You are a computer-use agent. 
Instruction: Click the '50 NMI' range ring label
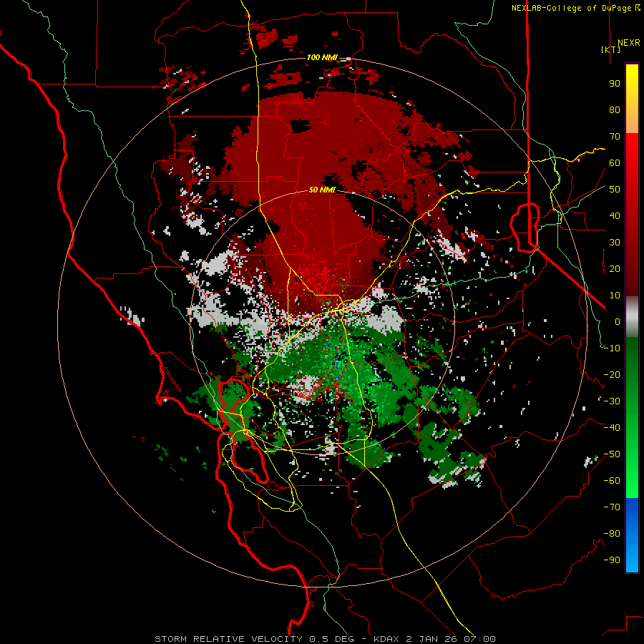(321, 190)
